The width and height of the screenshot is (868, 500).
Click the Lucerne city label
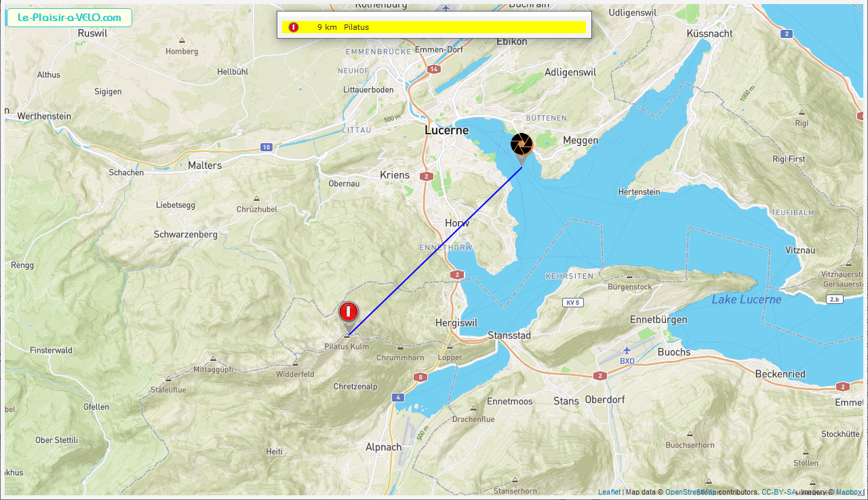click(x=446, y=130)
